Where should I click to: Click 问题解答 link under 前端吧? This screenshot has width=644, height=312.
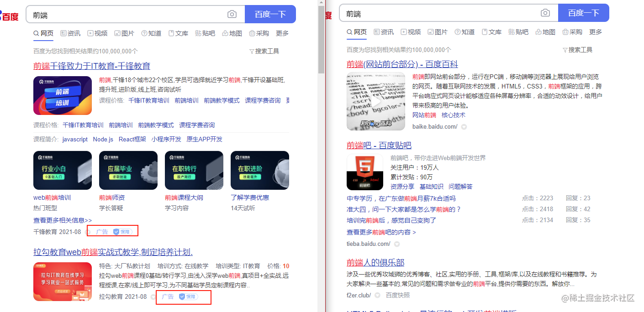(461, 187)
